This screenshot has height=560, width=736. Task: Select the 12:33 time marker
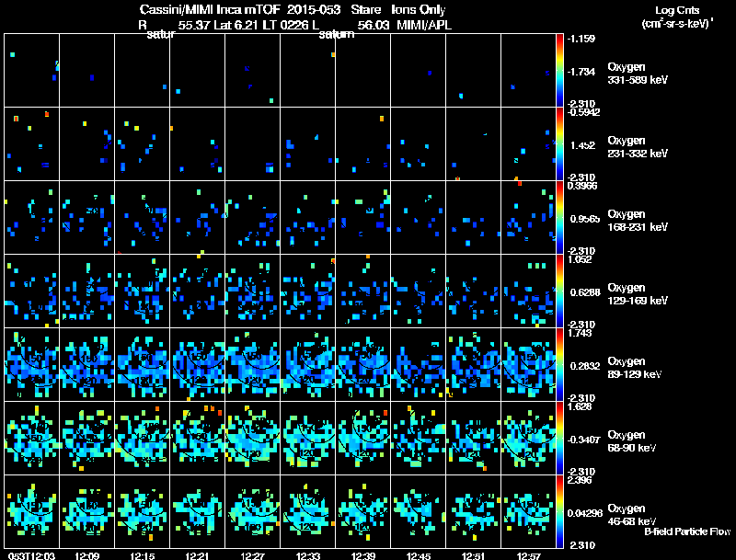click(x=308, y=556)
